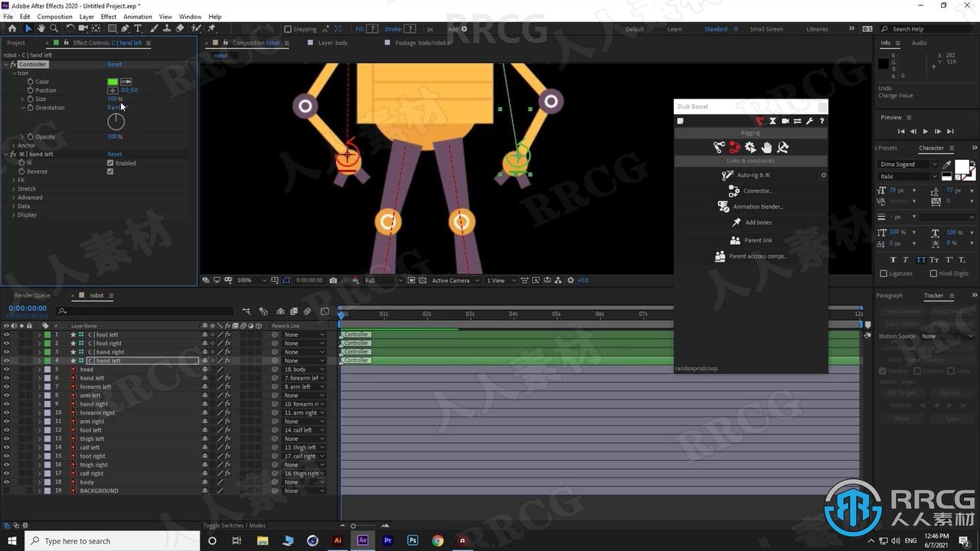The width and height of the screenshot is (980, 551).
Task: Open the Composition menu
Action: point(54,16)
